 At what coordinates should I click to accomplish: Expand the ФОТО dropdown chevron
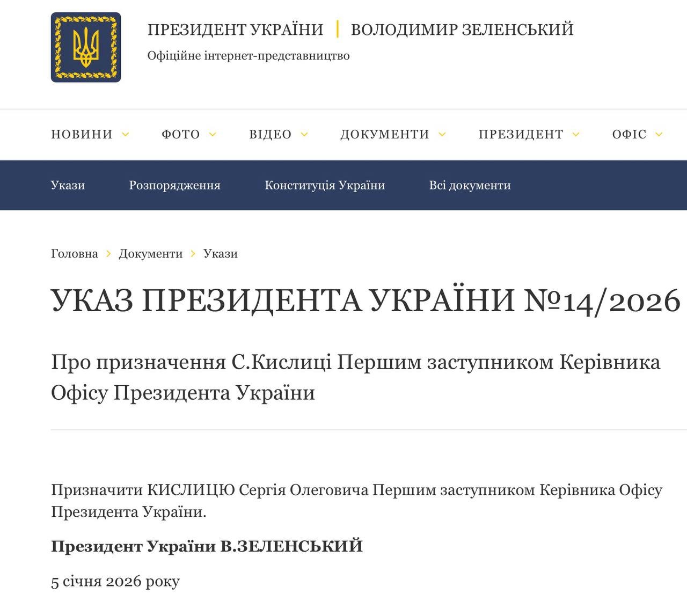213,134
